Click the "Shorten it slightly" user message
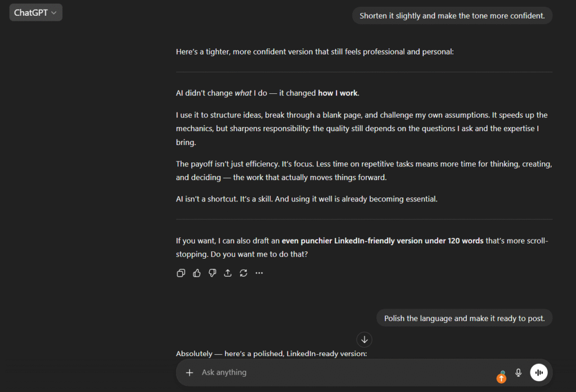The height and width of the screenshot is (392, 576). pos(452,16)
